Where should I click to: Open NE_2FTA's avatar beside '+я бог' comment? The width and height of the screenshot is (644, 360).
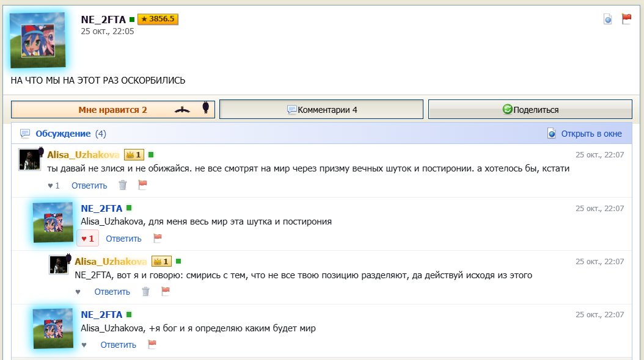[x=53, y=328]
